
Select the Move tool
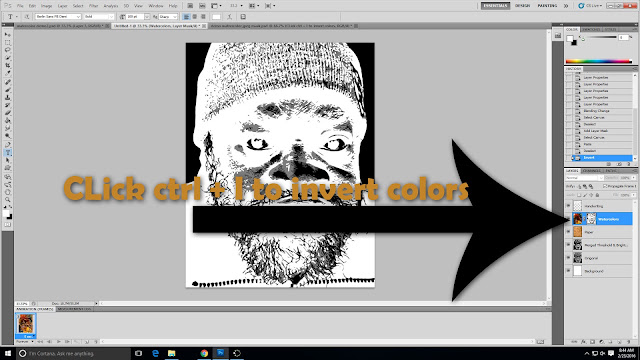click(x=7, y=35)
